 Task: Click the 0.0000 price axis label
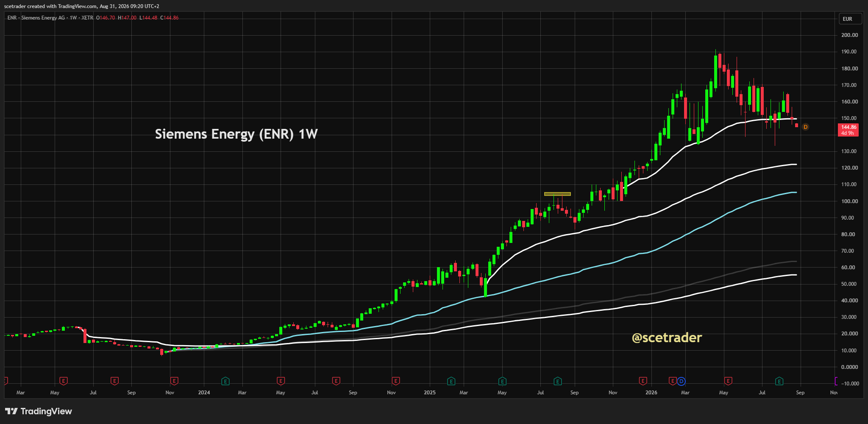(849, 367)
